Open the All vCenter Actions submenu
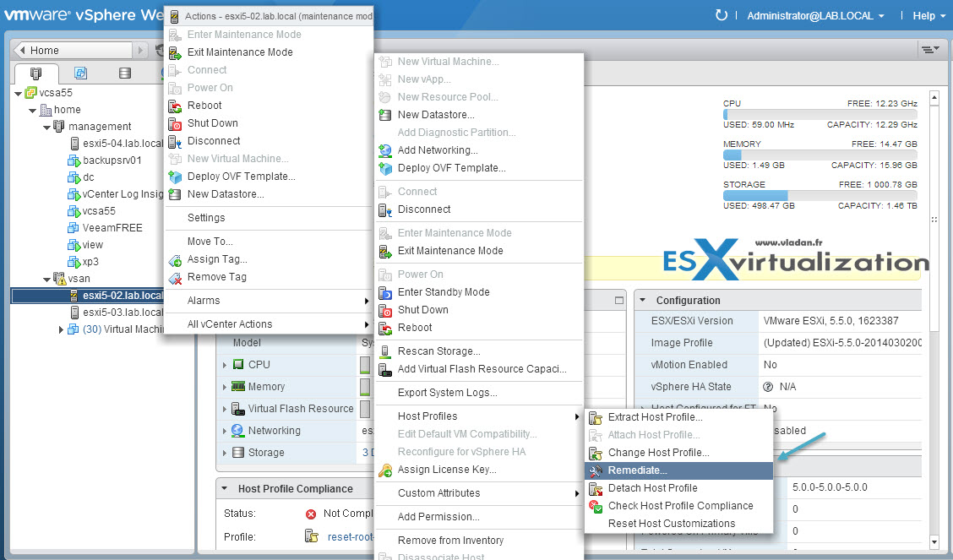 pyautogui.click(x=268, y=324)
